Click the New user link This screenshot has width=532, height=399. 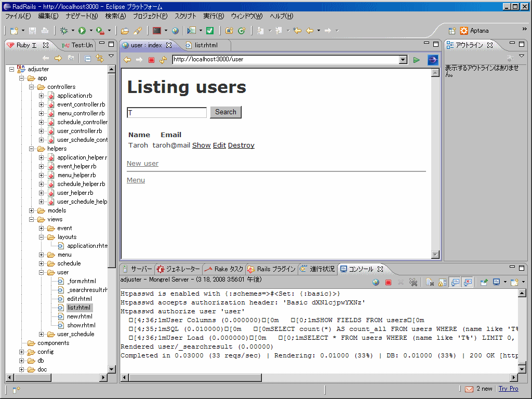point(142,164)
